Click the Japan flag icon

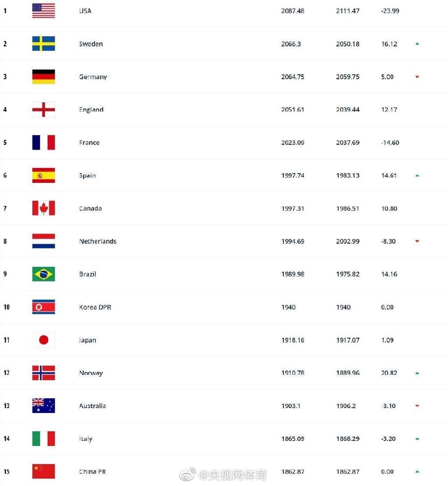coord(43,340)
